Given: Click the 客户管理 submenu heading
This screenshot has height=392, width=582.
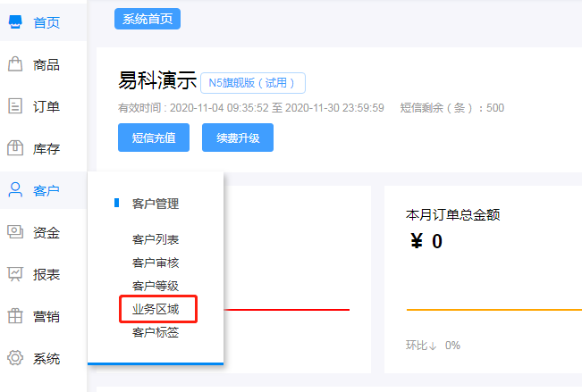Looking at the screenshot, I should click(156, 204).
